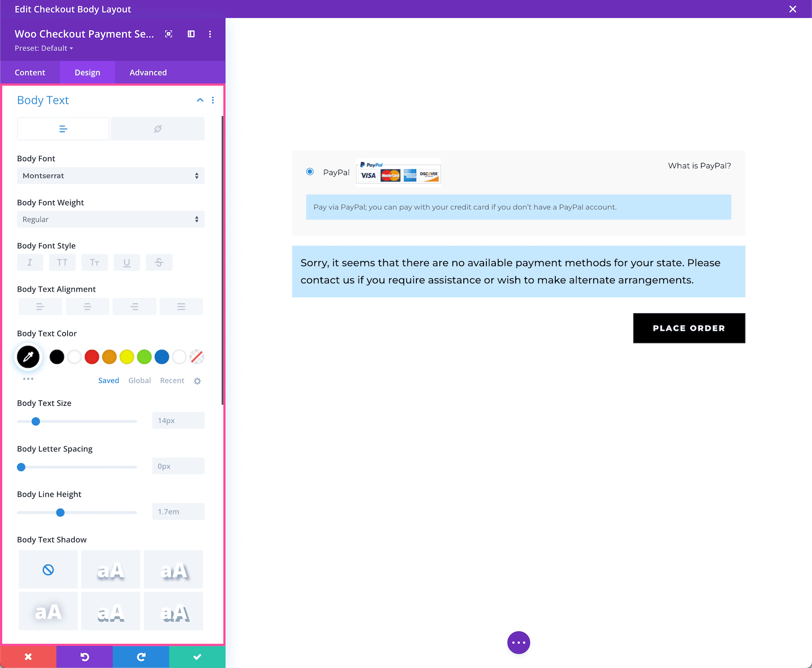Open the Body Font dropdown
812x668 pixels.
click(111, 176)
